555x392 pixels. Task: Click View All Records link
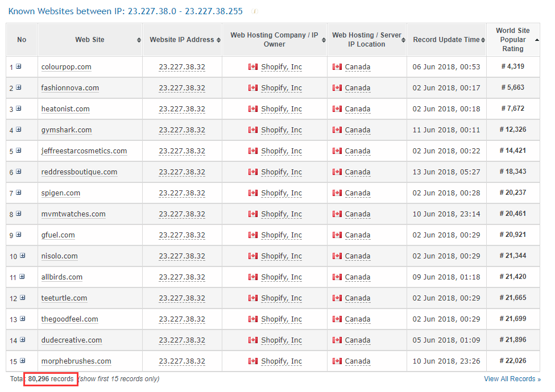coord(512,379)
